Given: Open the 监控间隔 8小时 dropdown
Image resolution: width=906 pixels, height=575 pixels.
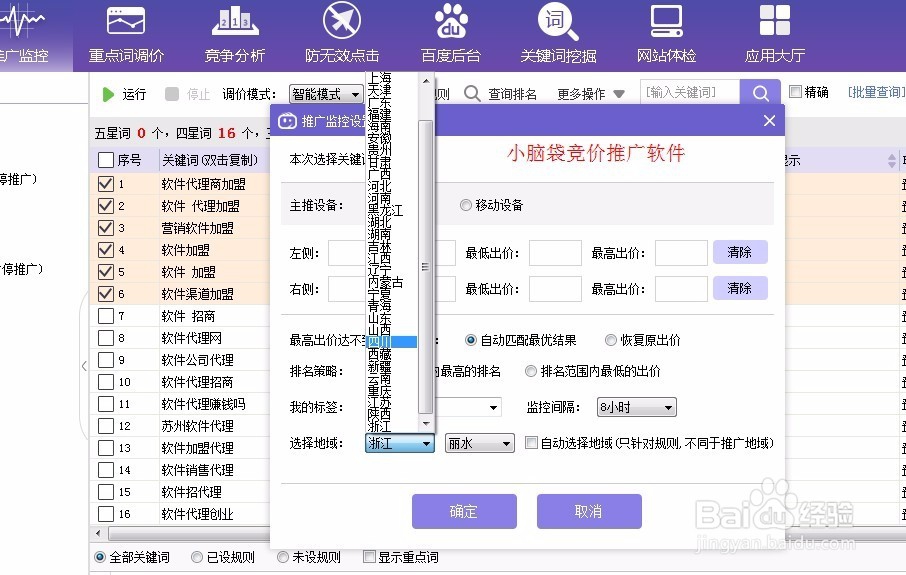Looking at the screenshot, I should 636,407.
